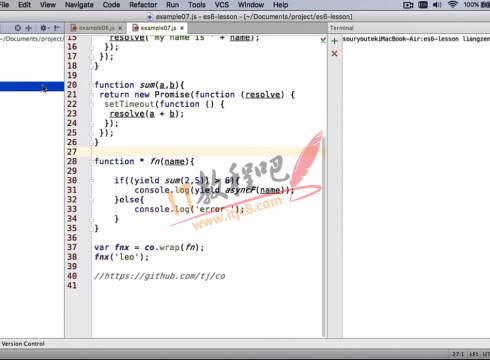Open the project panel gear settings

tap(44, 28)
